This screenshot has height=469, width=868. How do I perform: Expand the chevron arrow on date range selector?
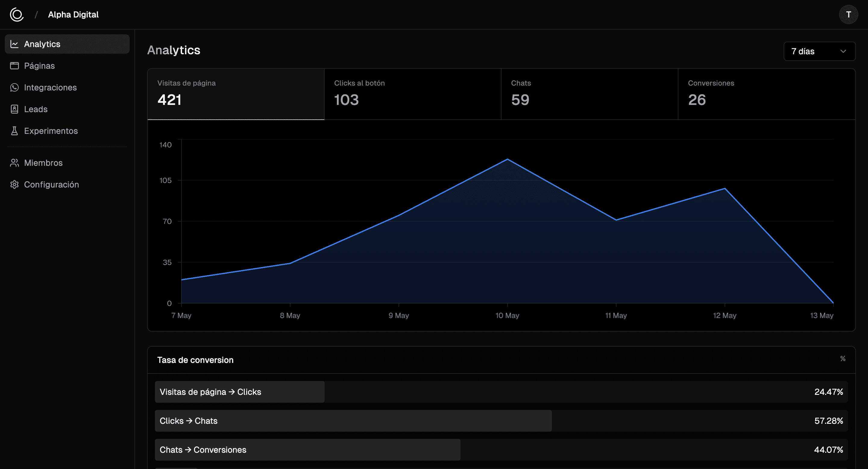[843, 51]
